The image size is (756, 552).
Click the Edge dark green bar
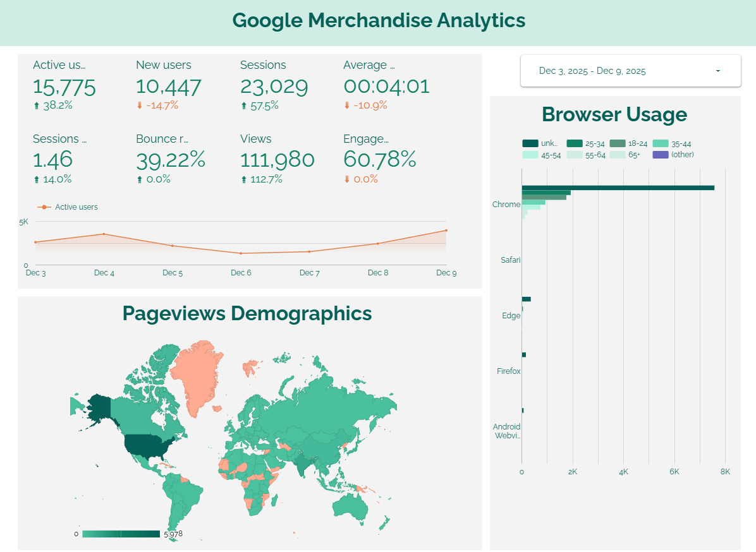click(526, 299)
